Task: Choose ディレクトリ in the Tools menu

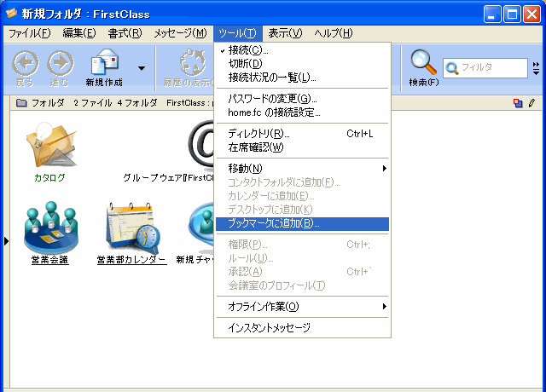Action: 259,134
